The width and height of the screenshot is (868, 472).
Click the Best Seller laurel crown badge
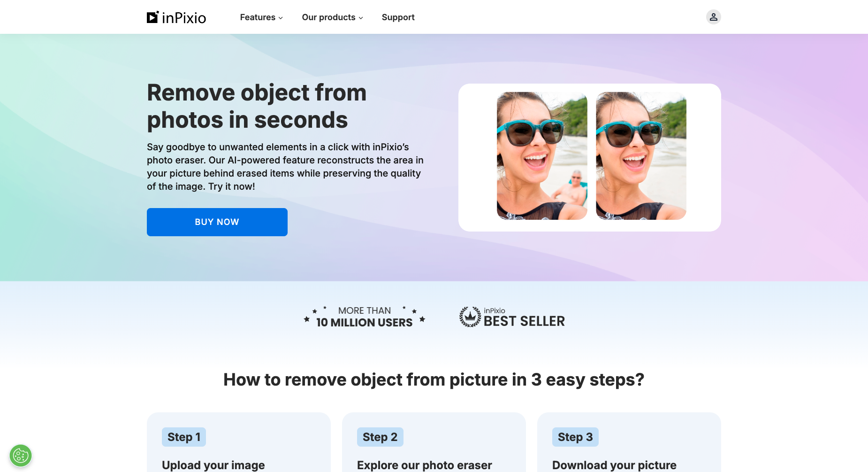(x=470, y=317)
